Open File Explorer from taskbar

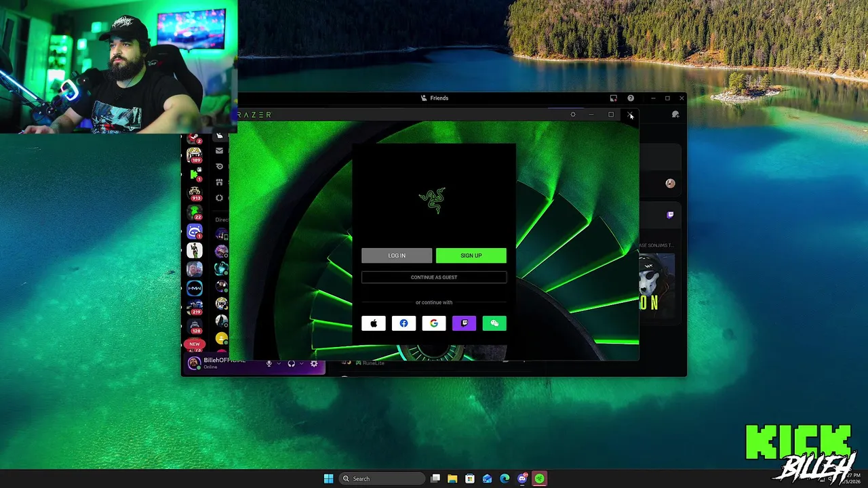[x=452, y=479]
